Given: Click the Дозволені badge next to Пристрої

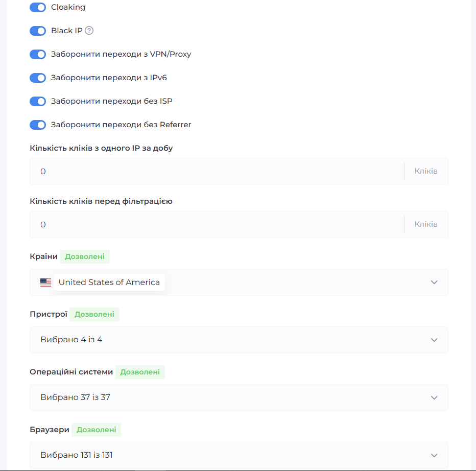Looking at the screenshot, I should coord(94,314).
